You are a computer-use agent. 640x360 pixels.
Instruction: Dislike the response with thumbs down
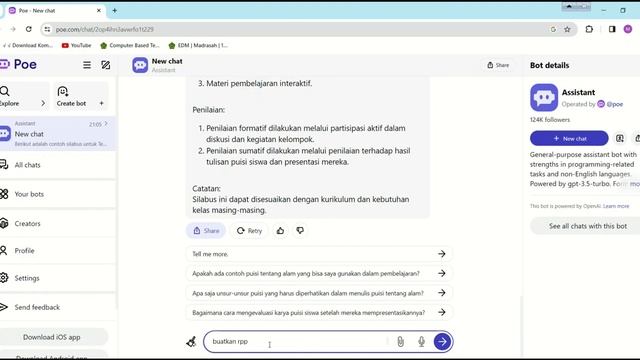tap(300, 231)
